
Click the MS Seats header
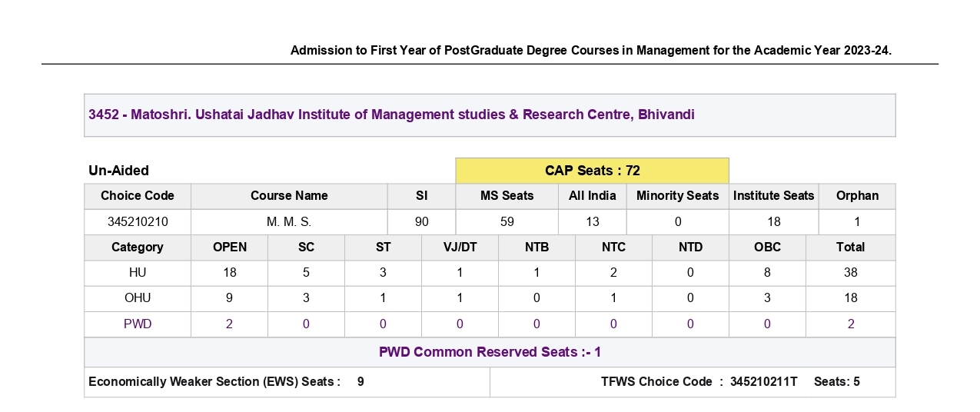(x=507, y=196)
